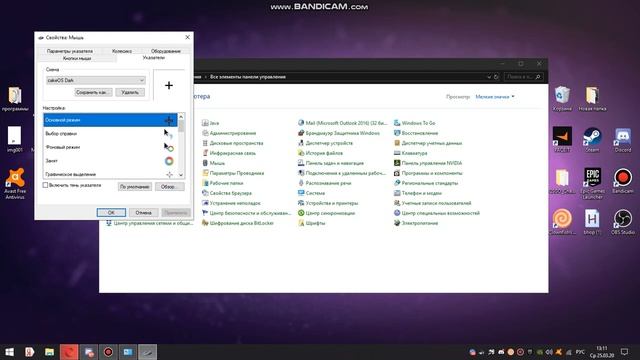Open File Explorer from the taskbar
The height and width of the screenshot is (360, 640).
[x=49, y=352]
